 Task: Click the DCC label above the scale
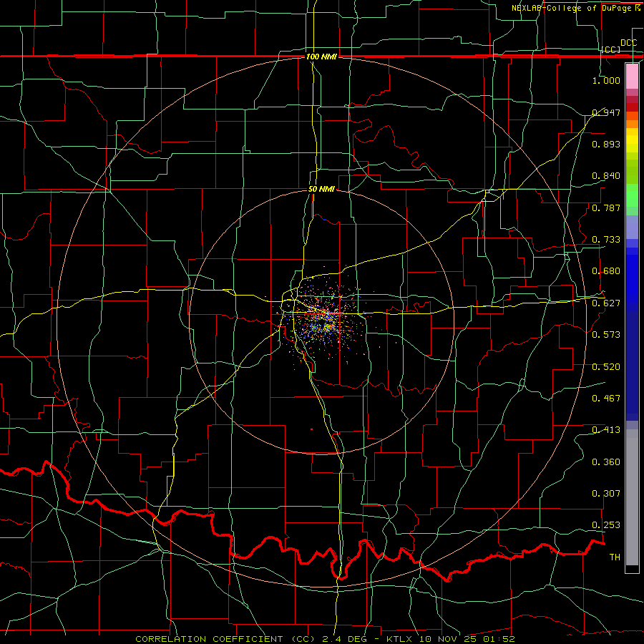[x=628, y=43]
